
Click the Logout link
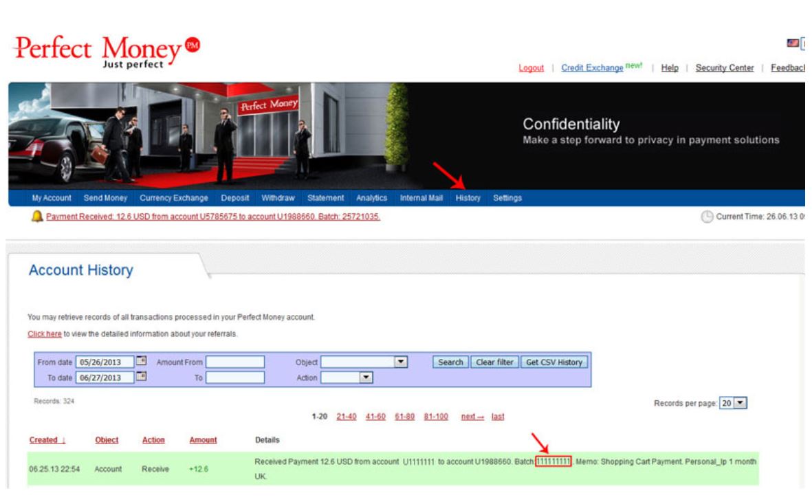tap(531, 68)
